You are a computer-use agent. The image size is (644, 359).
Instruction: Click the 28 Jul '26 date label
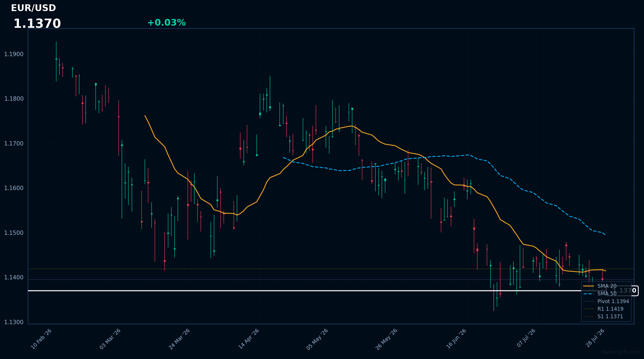click(595, 338)
